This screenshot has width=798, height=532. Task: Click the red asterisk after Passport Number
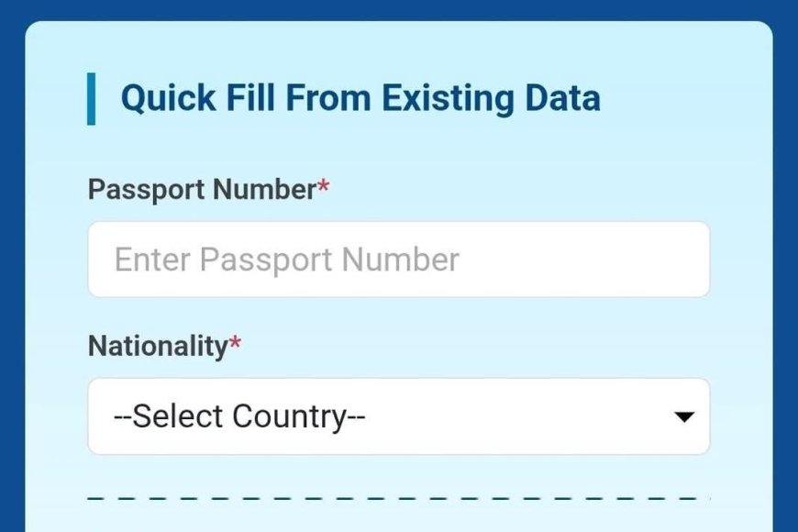[323, 188]
